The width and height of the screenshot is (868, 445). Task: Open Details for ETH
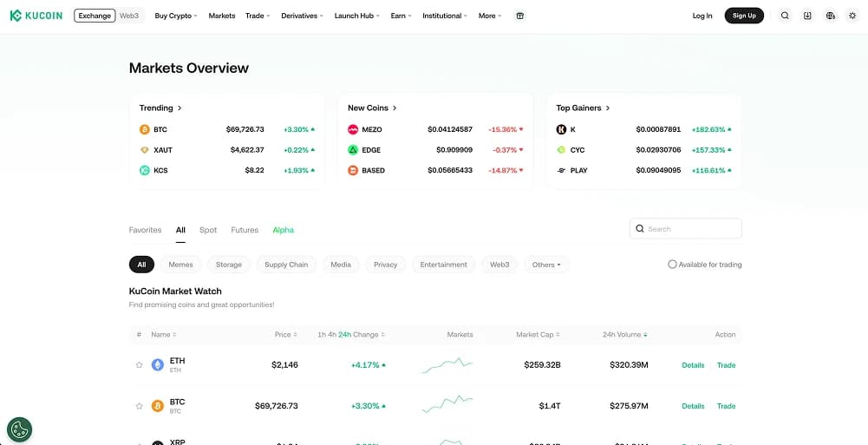point(693,364)
